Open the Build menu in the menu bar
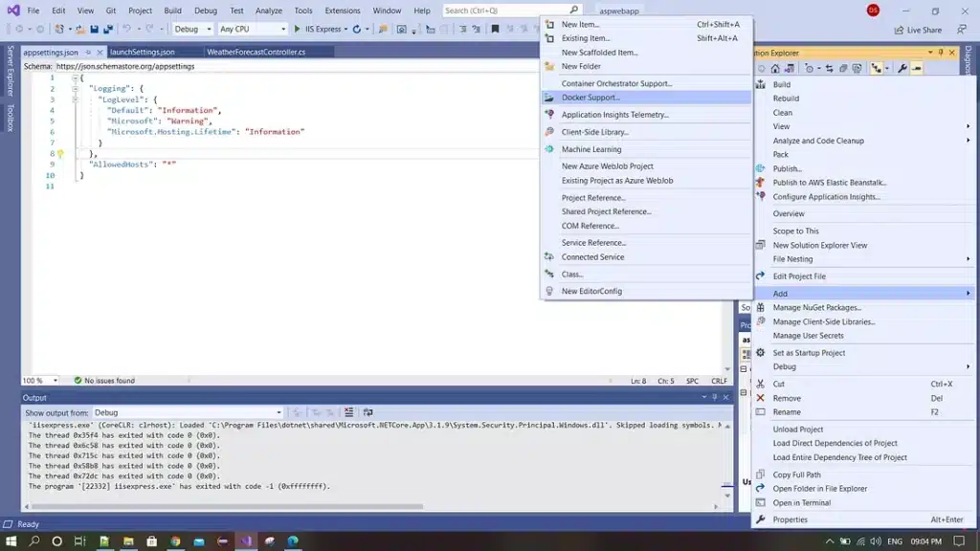Viewport: 980px width, 551px height. coord(172,11)
